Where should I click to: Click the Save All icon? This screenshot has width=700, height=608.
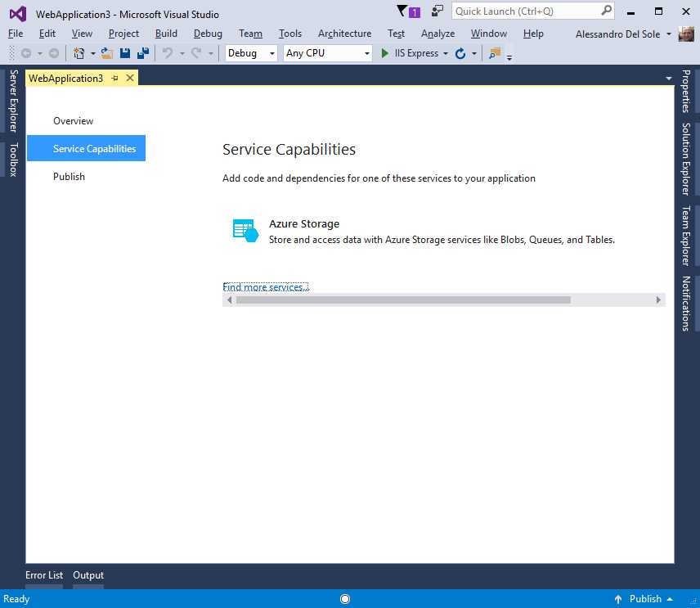(x=143, y=53)
